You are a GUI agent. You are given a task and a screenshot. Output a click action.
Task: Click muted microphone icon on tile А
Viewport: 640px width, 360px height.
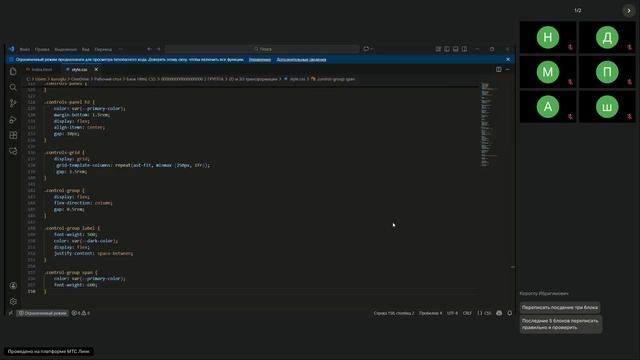pyautogui.click(x=570, y=117)
